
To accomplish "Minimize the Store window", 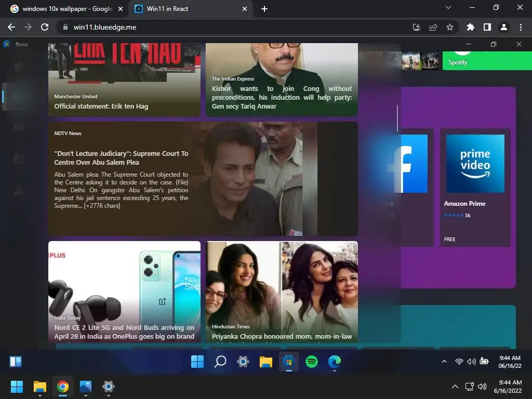I will [x=469, y=44].
